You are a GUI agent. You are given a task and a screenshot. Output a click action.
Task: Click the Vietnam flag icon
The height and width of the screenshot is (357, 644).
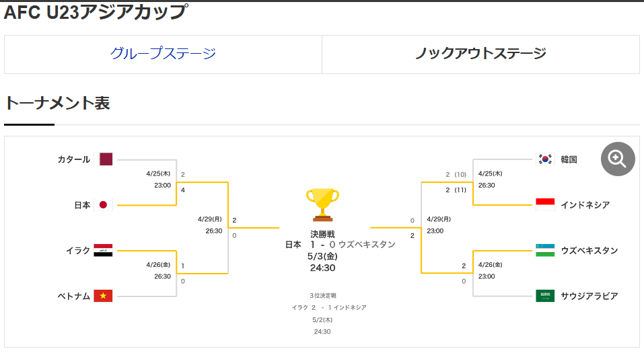[103, 296]
